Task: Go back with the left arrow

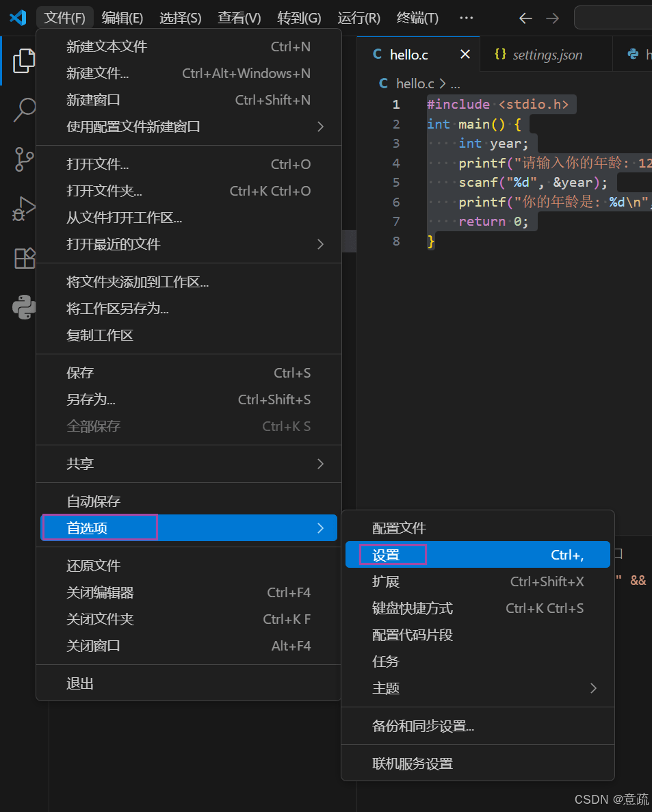Action: [x=525, y=18]
